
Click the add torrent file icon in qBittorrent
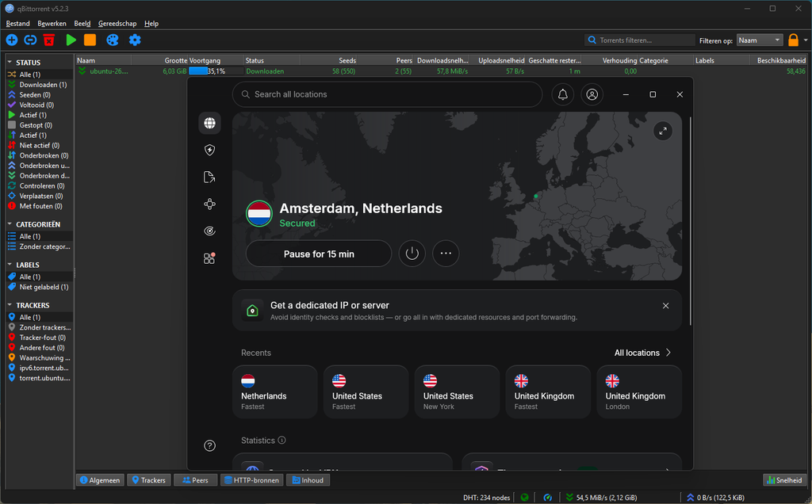[x=11, y=40]
